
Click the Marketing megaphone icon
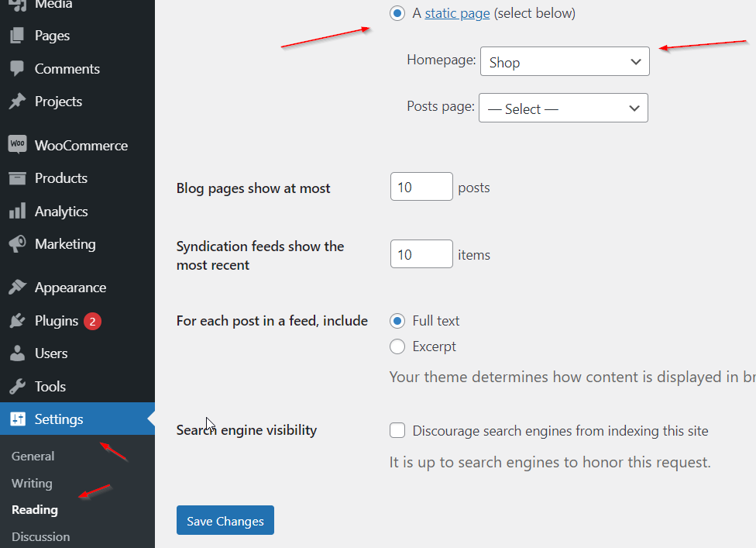coord(17,244)
